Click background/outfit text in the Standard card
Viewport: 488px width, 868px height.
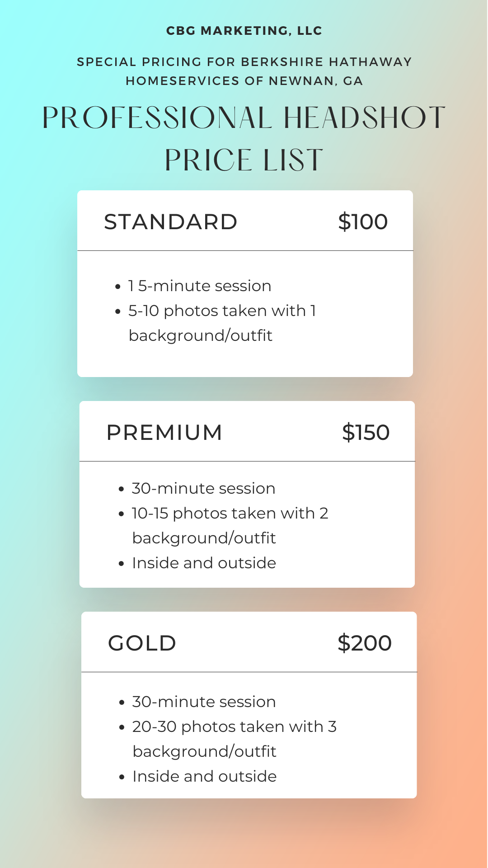201,336
